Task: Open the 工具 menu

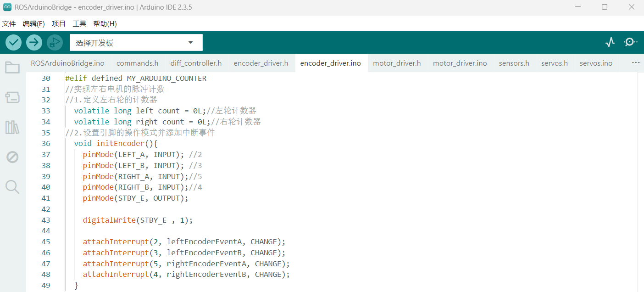Action: coord(79,23)
